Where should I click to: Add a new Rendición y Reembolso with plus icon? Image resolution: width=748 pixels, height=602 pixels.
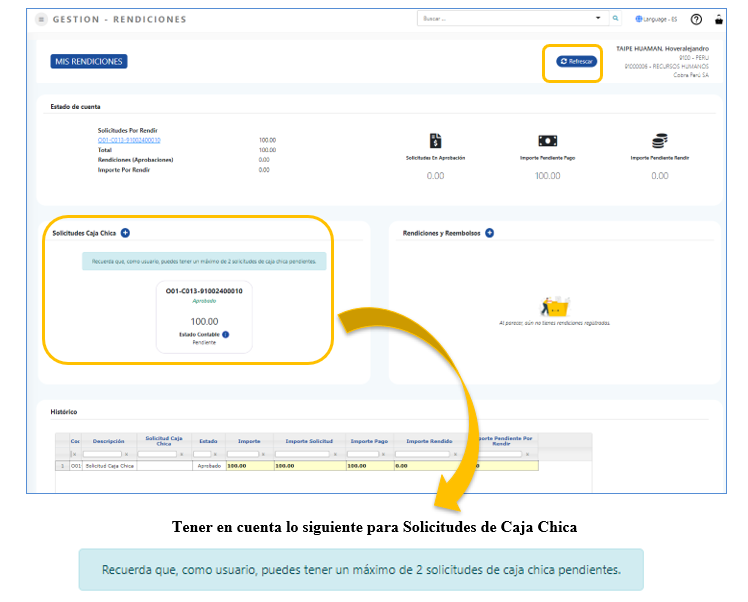point(489,233)
